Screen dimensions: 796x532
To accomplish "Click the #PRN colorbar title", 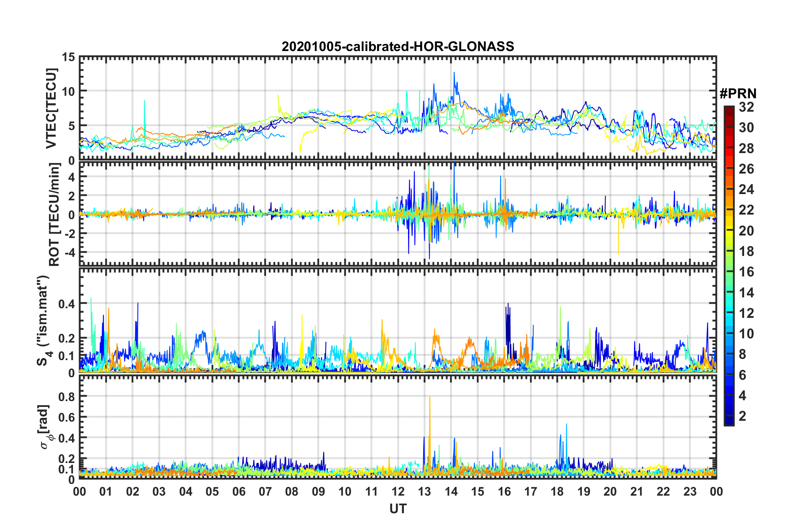I will (738, 94).
